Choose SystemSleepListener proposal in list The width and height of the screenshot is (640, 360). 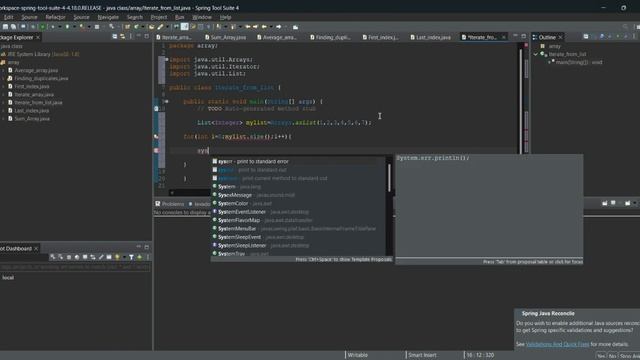click(x=298, y=245)
